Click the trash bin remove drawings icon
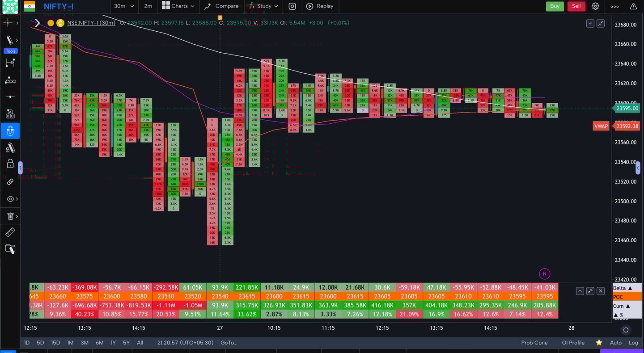This screenshot has width=644, height=353. [x=10, y=216]
